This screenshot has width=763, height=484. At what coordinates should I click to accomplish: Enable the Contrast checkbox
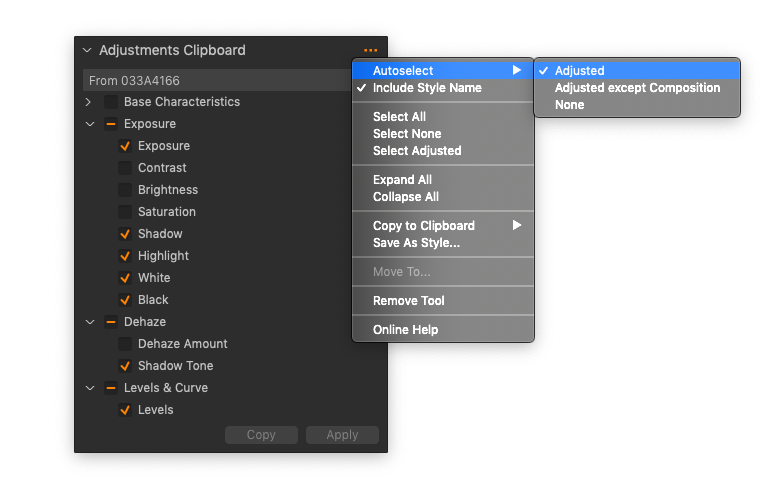125,168
